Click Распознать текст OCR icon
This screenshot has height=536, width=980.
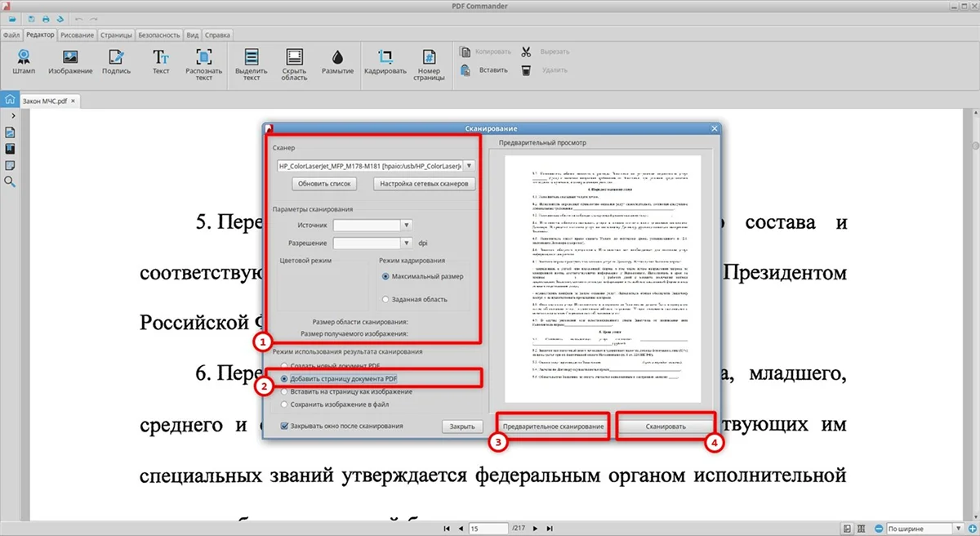(x=204, y=59)
